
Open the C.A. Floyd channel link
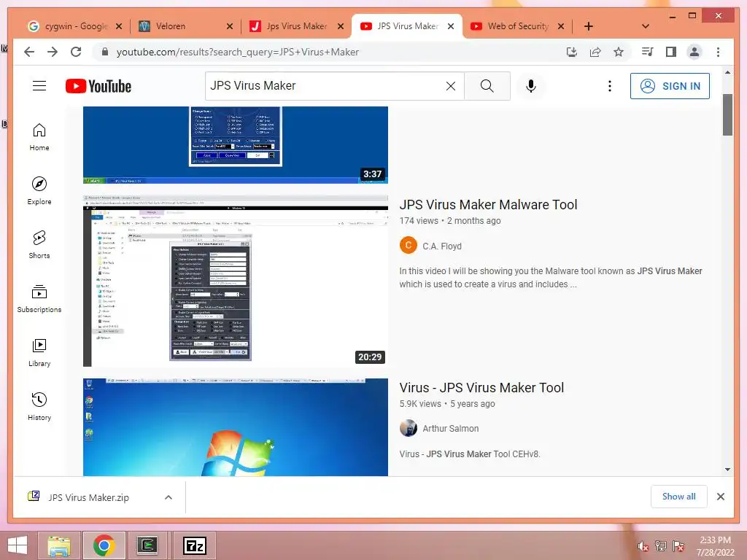click(x=441, y=246)
